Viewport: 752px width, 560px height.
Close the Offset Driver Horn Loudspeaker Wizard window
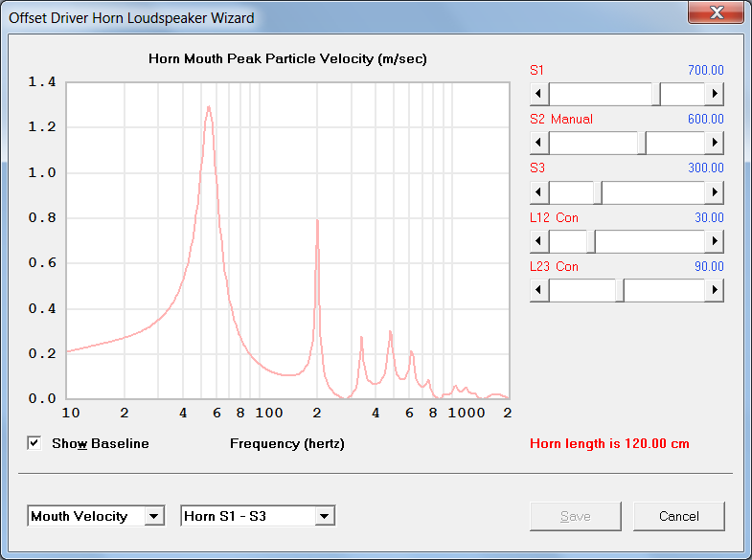pos(716,11)
